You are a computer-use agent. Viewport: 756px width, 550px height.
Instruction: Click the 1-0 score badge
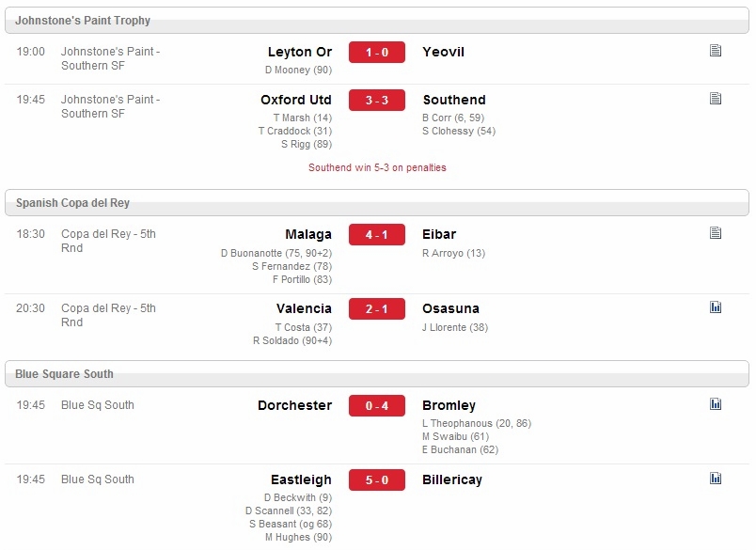tap(377, 52)
